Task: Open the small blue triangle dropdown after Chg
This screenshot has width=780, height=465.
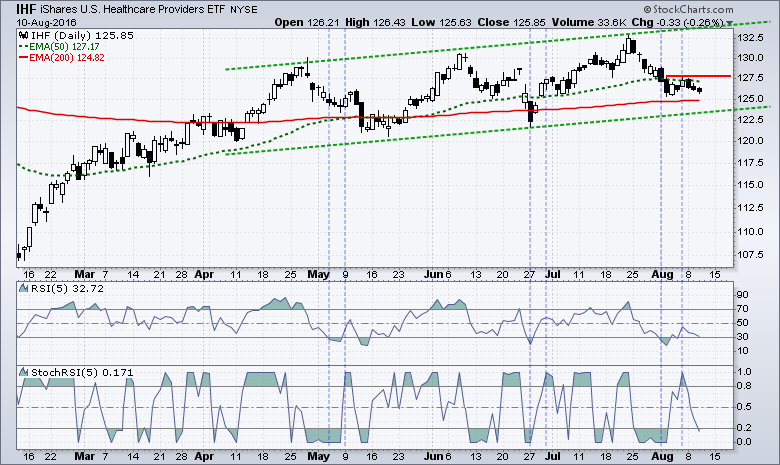Action: point(729,23)
